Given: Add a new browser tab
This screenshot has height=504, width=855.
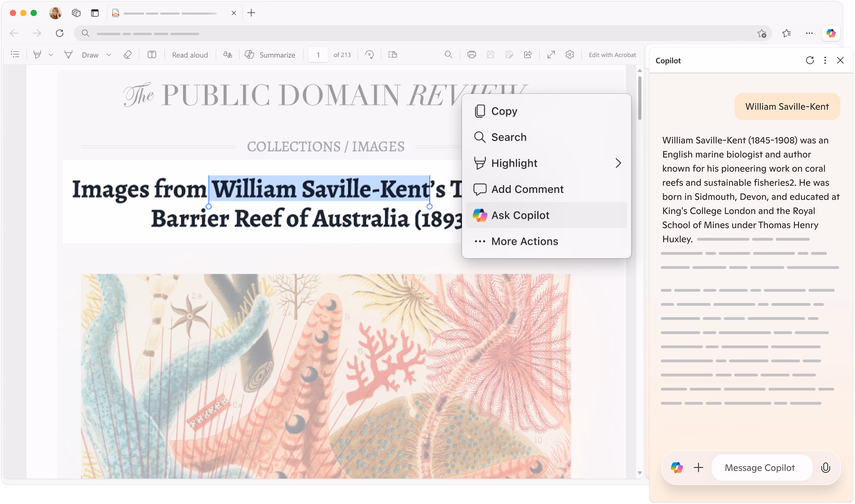Looking at the screenshot, I should (251, 13).
